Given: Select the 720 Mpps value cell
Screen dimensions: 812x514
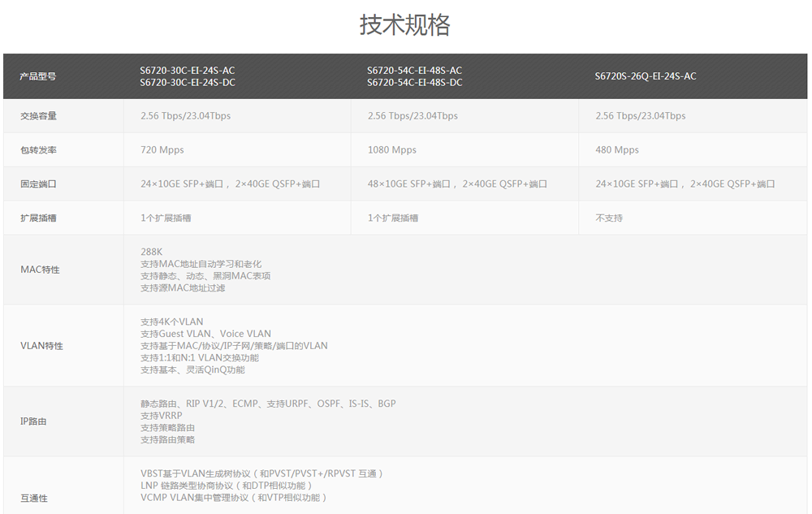Looking at the screenshot, I should point(163,149).
